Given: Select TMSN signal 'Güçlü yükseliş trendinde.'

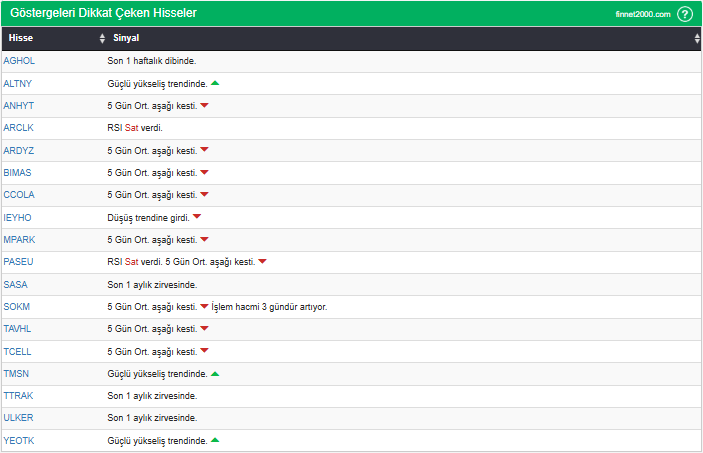Looking at the screenshot, I should [157, 374].
